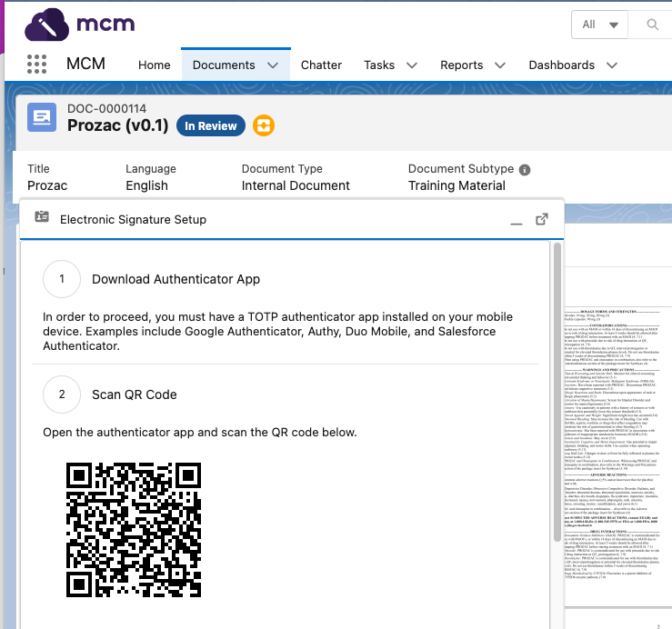
Task: Click the Electronic Signature Setup header icon
Action: click(42, 219)
